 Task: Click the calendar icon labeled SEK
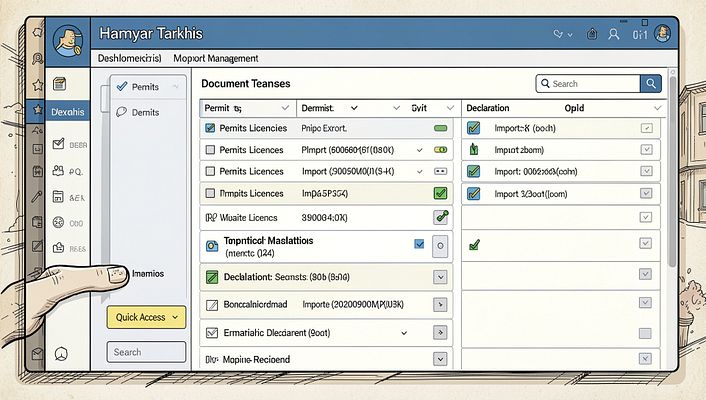point(59,196)
